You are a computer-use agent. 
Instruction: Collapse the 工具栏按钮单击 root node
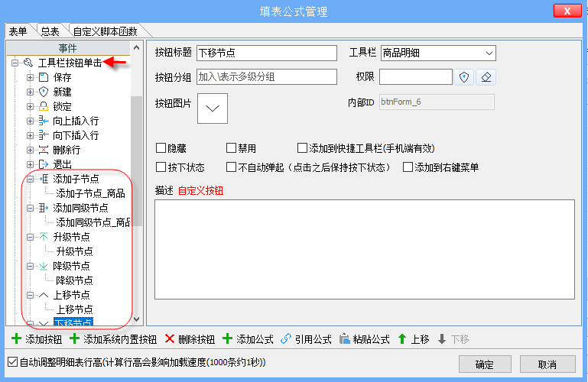point(15,63)
